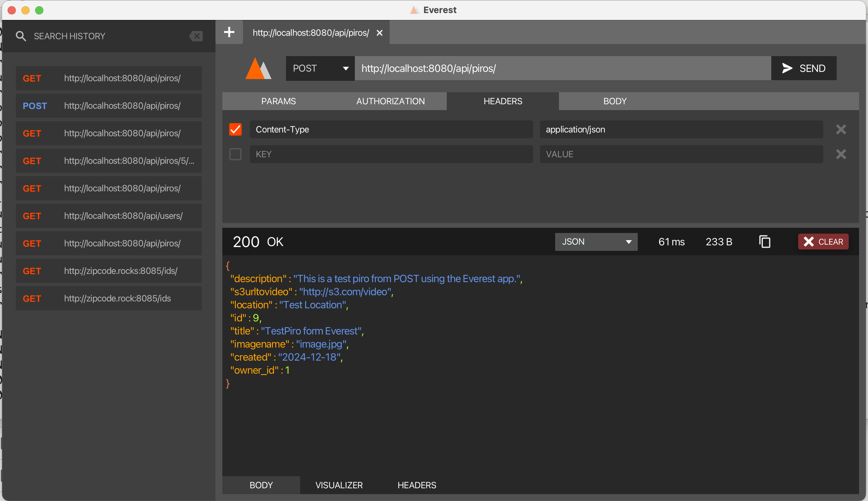Remove the empty KEY header row

point(841,154)
